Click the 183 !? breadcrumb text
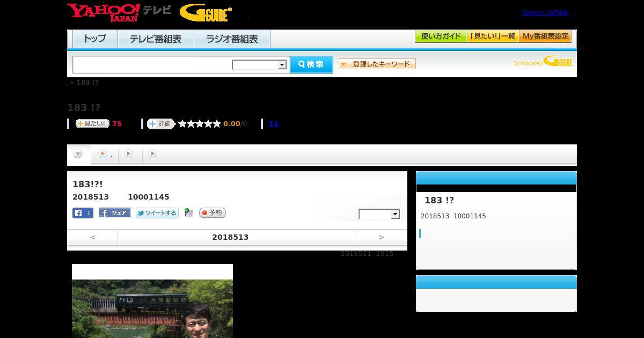644x338 pixels. pos(87,83)
